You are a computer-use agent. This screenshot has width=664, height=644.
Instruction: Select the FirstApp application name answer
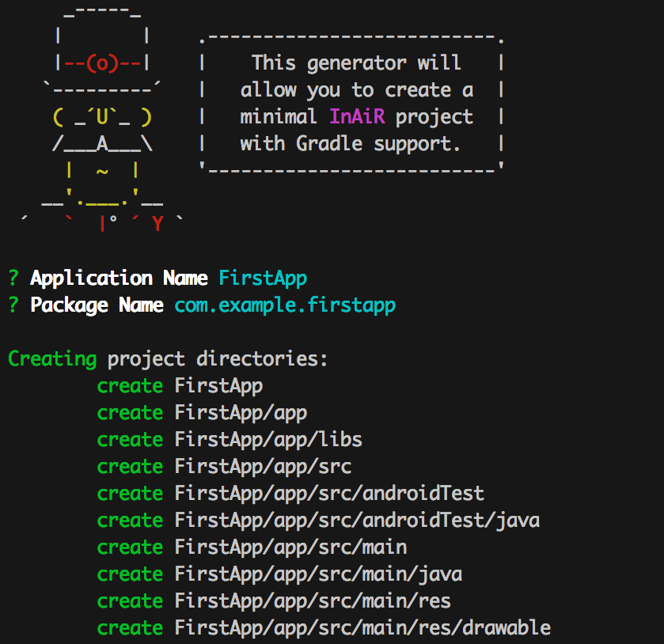point(263,278)
